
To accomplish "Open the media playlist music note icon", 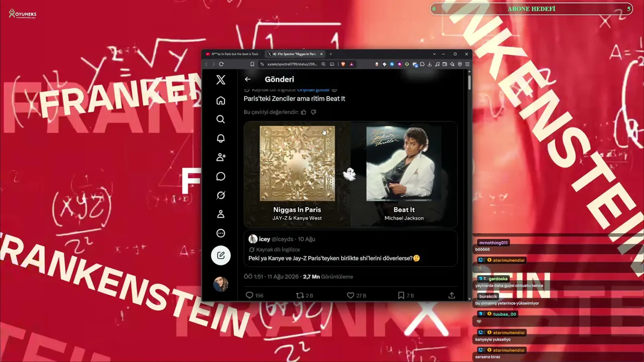I will pyautogui.click(x=438, y=64).
